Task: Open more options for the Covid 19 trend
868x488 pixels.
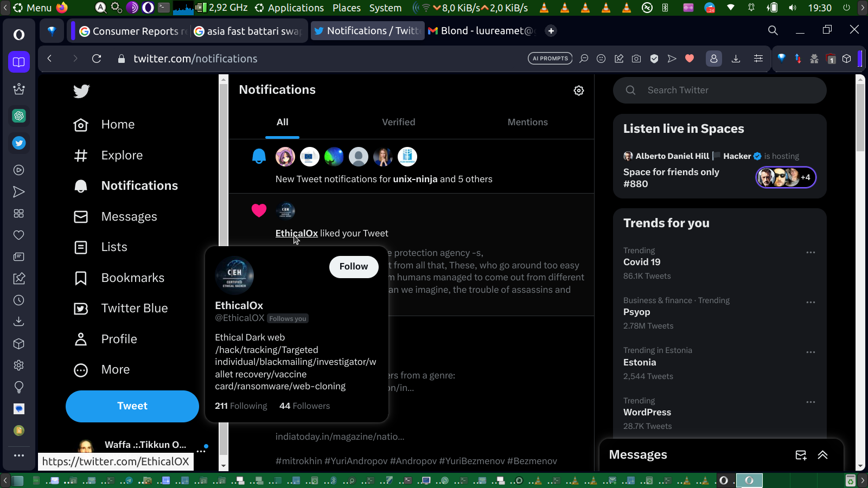Action: click(x=810, y=253)
